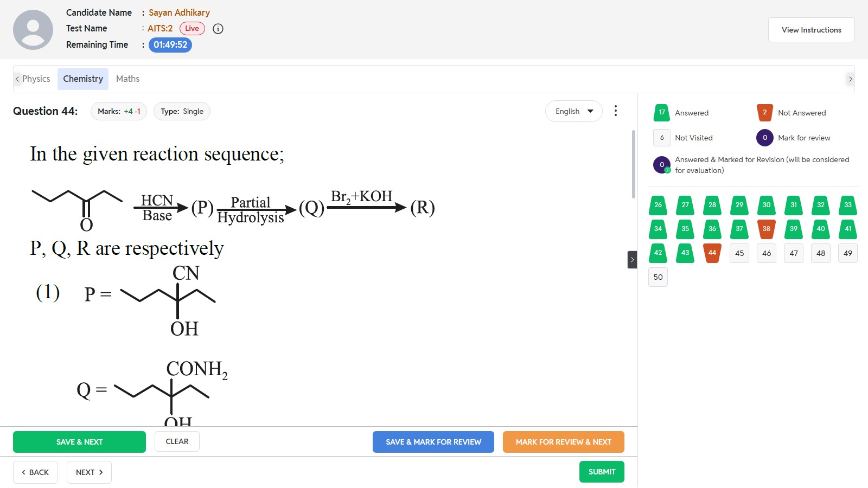Open not-visited question 48
Image resolution: width=868 pixels, height=488 pixels.
click(x=821, y=253)
